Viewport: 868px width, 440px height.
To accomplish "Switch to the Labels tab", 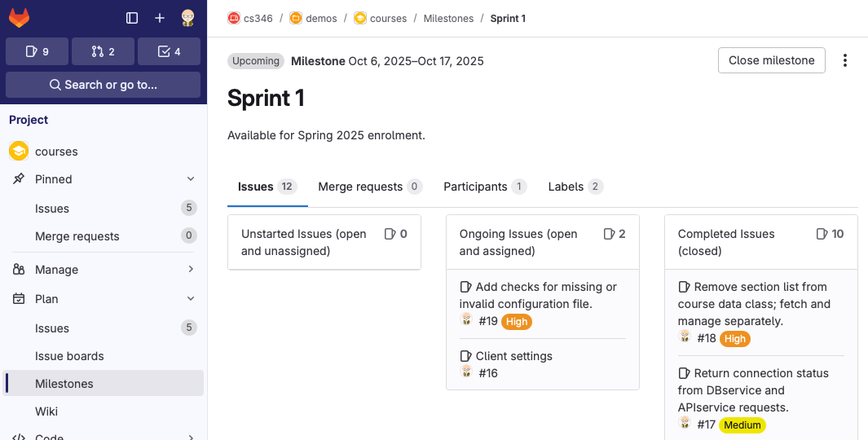I will coord(575,187).
